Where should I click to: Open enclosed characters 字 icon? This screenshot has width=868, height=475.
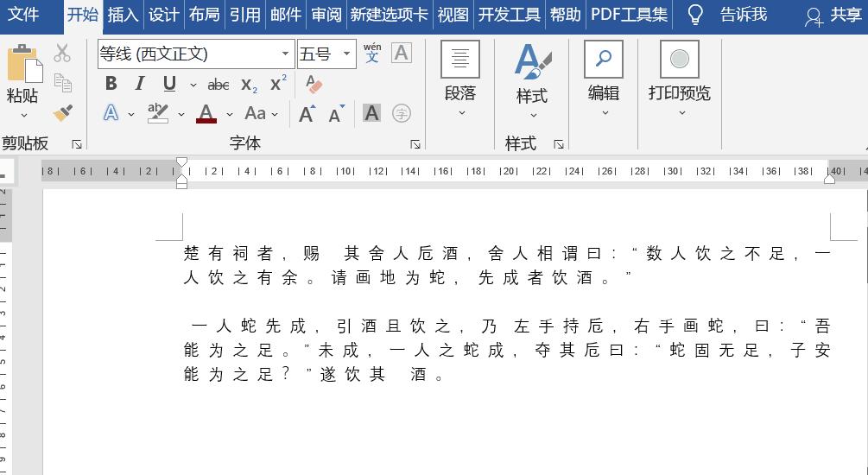pos(402,113)
